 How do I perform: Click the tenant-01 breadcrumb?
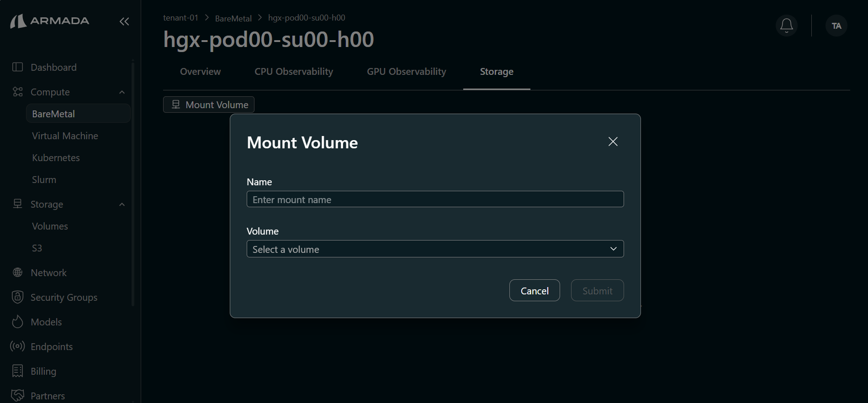tap(180, 18)
